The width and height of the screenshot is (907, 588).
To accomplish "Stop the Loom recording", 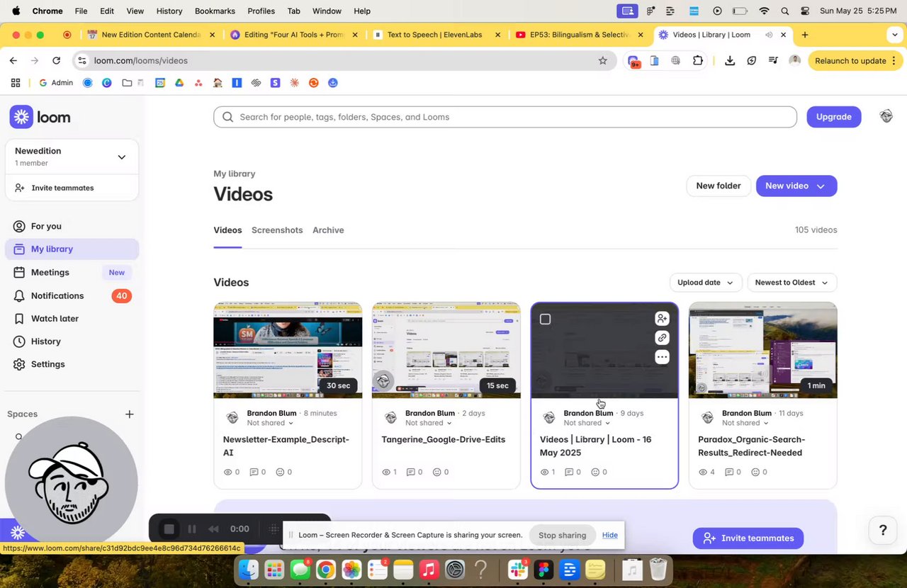I will point(169,528).
